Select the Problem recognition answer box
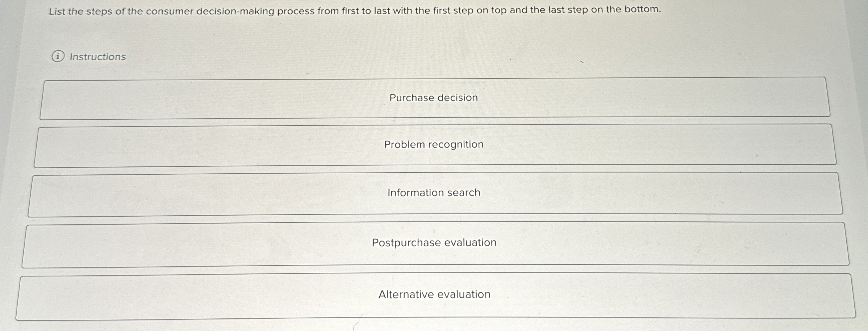Screen dimensions: 868x331 pos(433,145)
